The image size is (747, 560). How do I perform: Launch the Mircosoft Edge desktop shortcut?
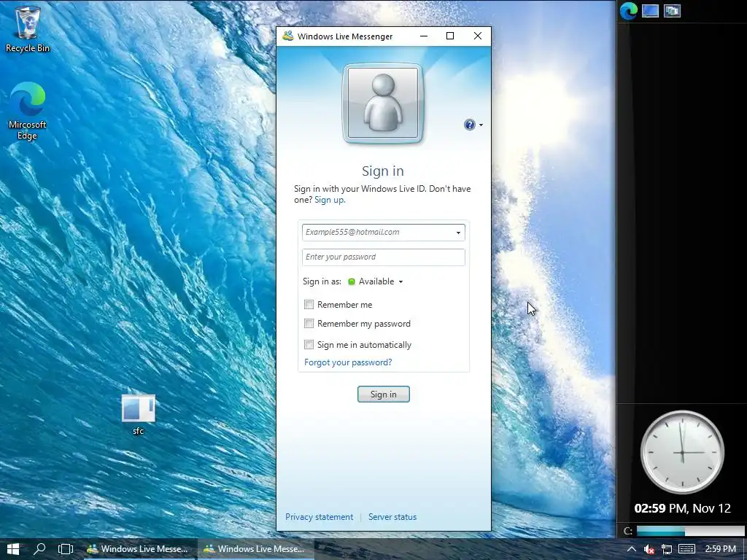click(28, 111)
